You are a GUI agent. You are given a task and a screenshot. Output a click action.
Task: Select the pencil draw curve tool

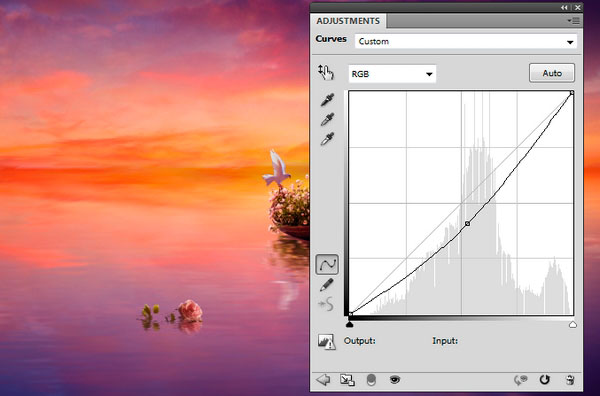point(326,285)
